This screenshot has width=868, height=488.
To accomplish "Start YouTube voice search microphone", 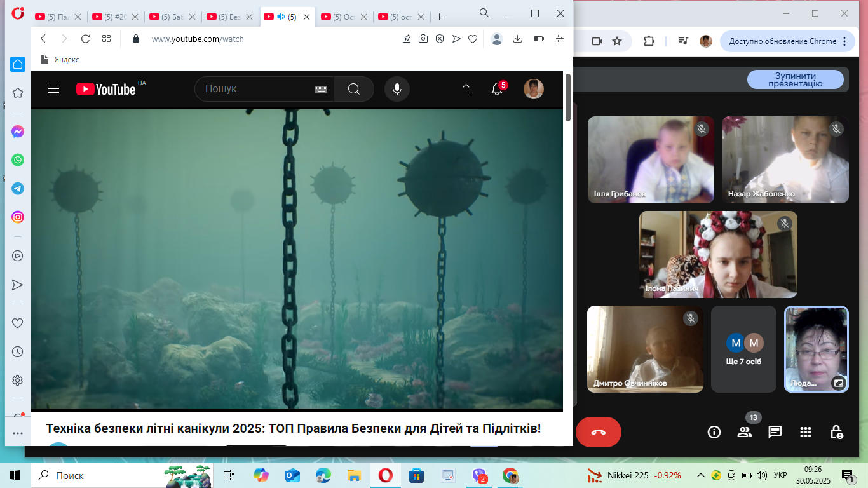I will (x=397, y=89).
